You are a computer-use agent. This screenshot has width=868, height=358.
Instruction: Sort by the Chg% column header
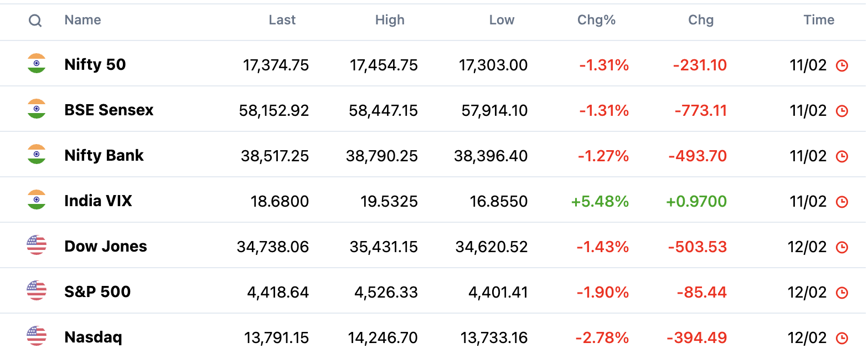point(596,21)
